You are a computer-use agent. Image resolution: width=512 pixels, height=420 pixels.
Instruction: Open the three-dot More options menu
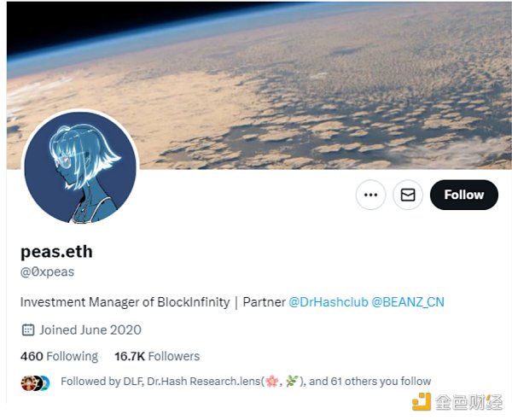[370, 195]
